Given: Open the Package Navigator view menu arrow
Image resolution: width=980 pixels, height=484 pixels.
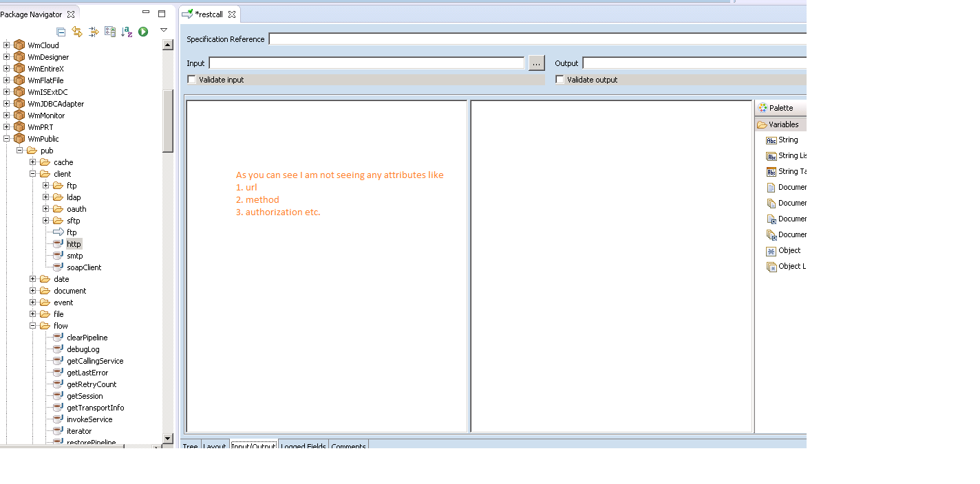Looking at the screenshot, I should click(x=163, y=30).
